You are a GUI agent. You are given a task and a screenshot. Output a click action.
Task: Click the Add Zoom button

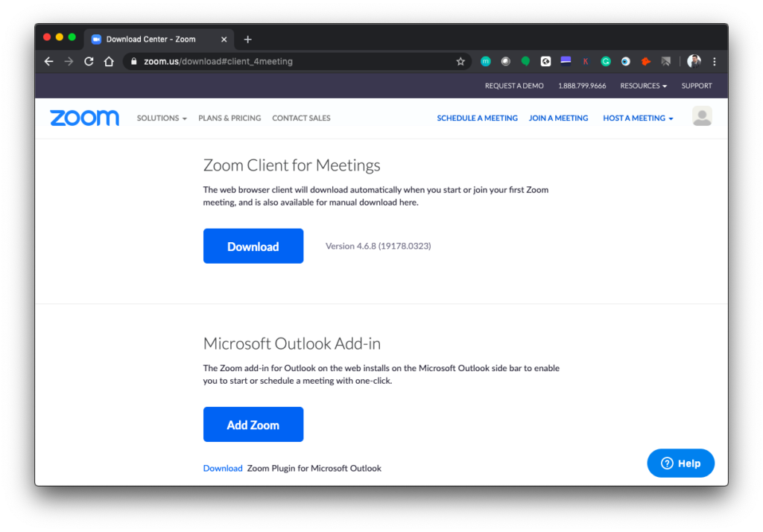pyautogui.click(x=253, y=425)
